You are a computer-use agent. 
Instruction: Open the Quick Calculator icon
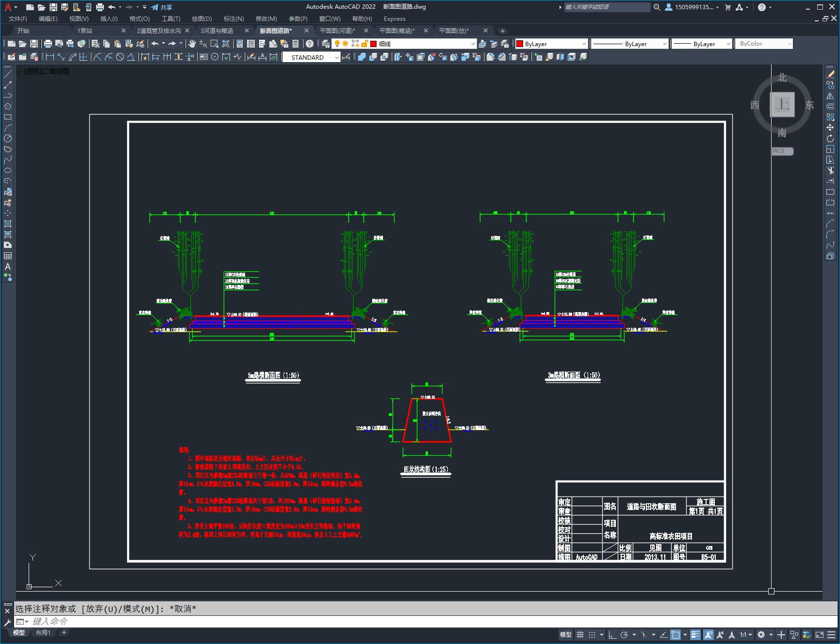click(295, 44)
